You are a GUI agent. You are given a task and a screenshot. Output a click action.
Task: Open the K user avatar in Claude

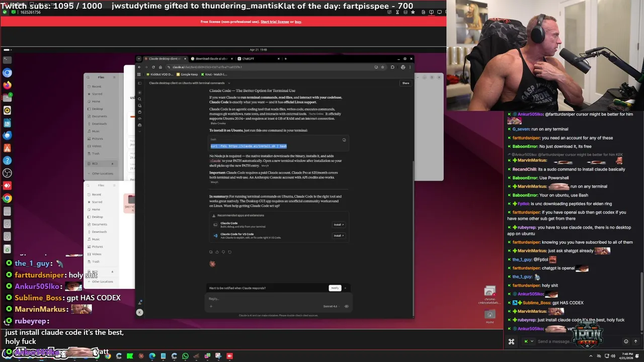pos(139,312)
